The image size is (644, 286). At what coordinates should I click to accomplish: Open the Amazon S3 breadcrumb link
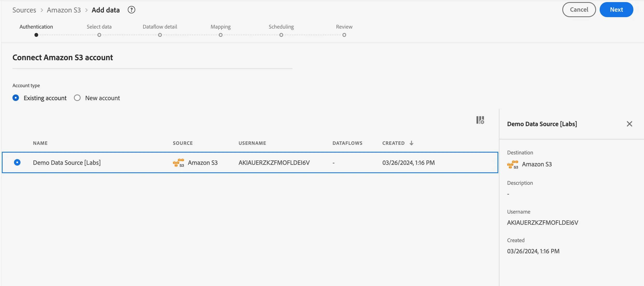coord(64,10)
